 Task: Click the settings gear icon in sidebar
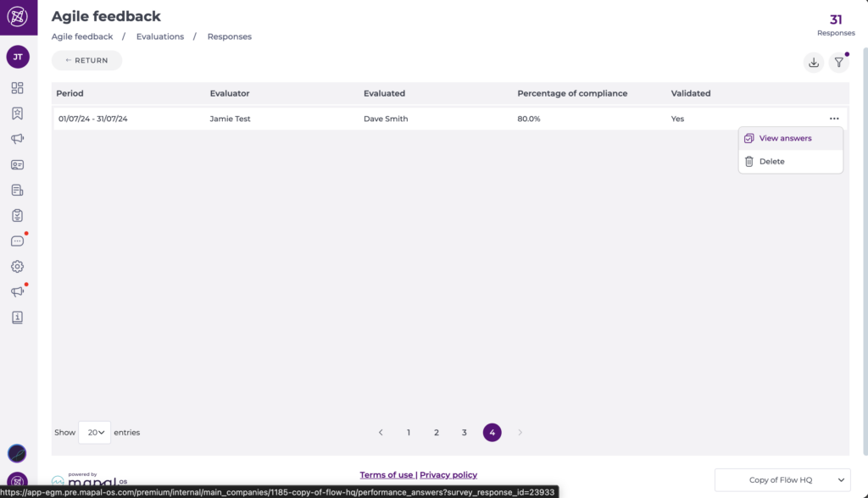[x=17, y=266]
